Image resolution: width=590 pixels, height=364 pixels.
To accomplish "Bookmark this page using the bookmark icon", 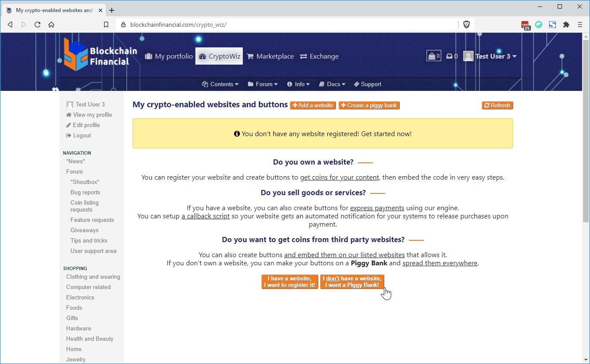I will click(x=106, y=25).
